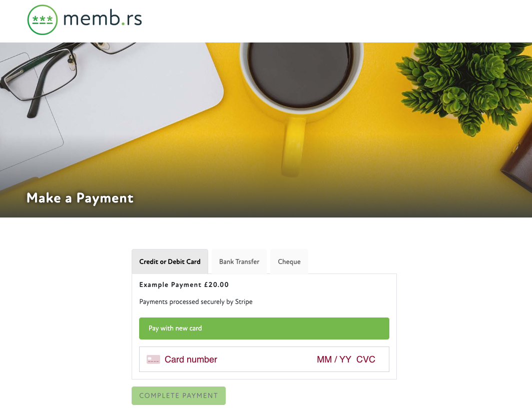This screenshot has width=532, height=415.
Task: Select the Credit or Debit Card tab
Action: coord(170,261)
